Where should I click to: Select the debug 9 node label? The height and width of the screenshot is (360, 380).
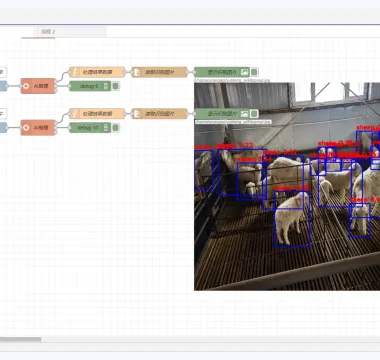[89, 86]
